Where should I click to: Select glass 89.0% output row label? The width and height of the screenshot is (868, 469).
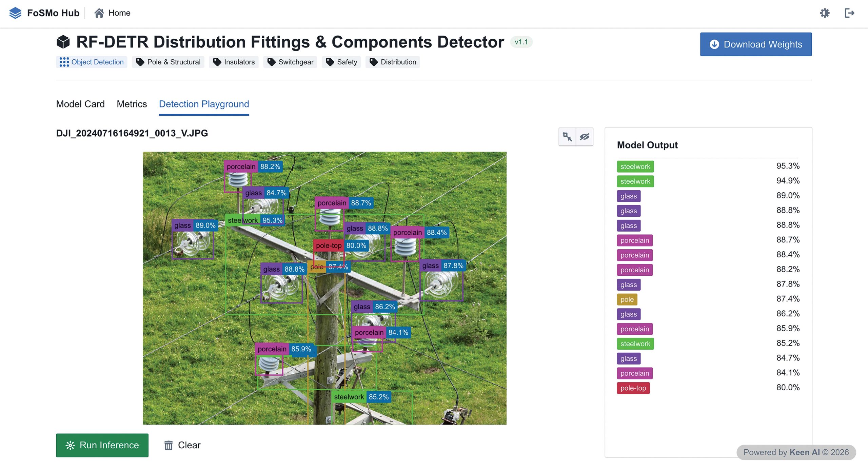point(629,196)
